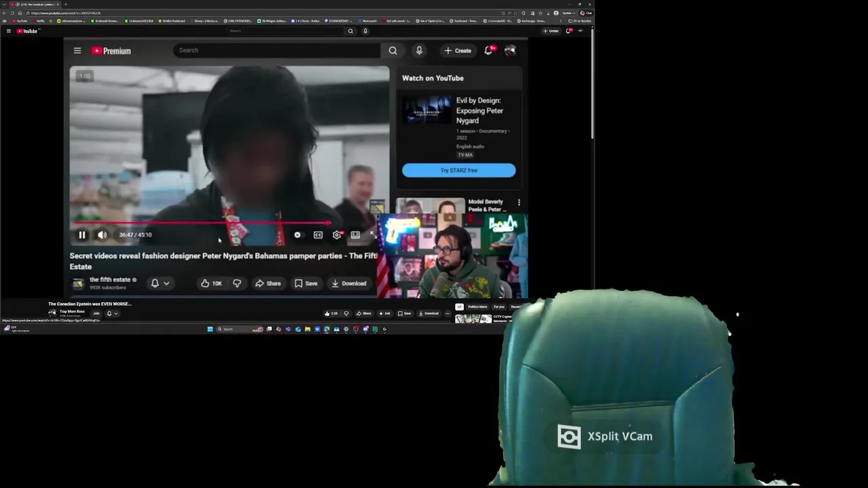Click the YouTube Premium logo
Screen dimensions: 868x488
pyautogui.click(x=111, y=51)
